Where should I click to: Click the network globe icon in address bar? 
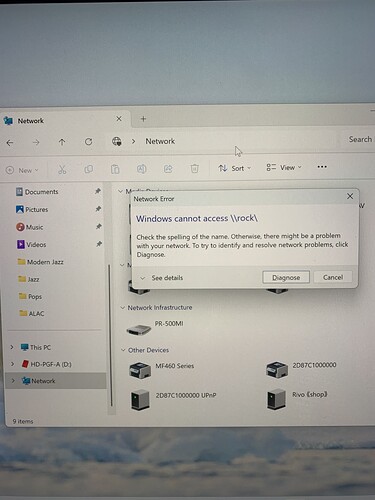tap(117, 141)
